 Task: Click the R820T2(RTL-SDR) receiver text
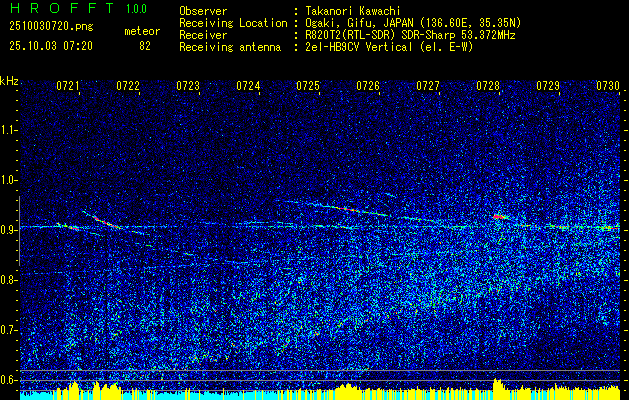[x=410, y=35]
